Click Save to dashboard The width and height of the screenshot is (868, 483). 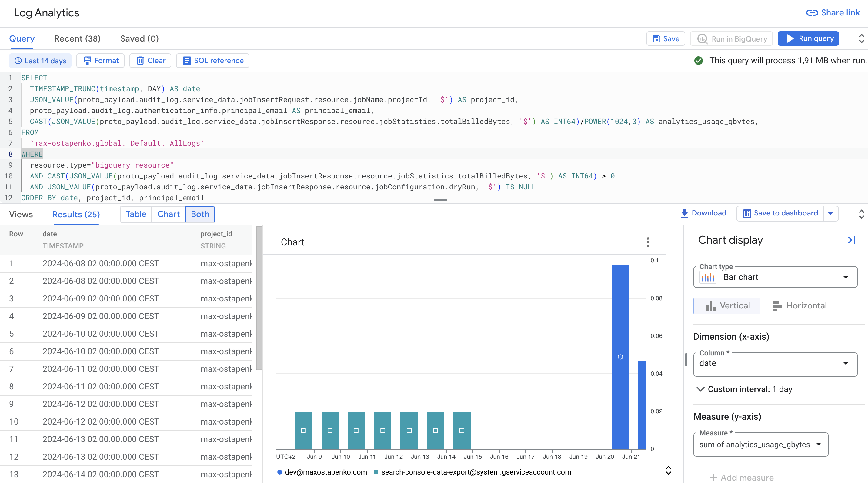[x=780, y=213]
